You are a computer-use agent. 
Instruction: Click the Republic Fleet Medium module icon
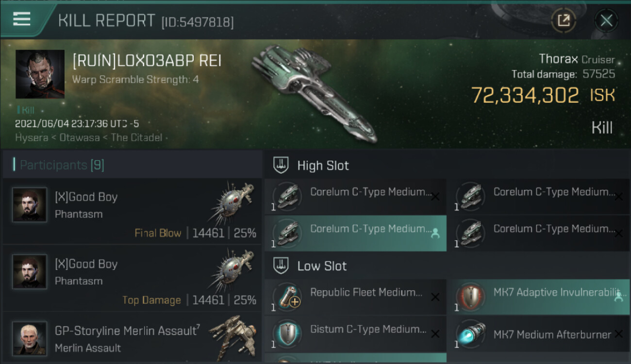[x=287, y=297]
